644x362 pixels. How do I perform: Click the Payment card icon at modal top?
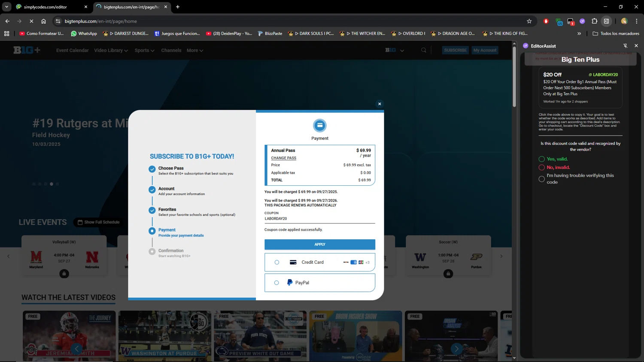coord(320,125)
